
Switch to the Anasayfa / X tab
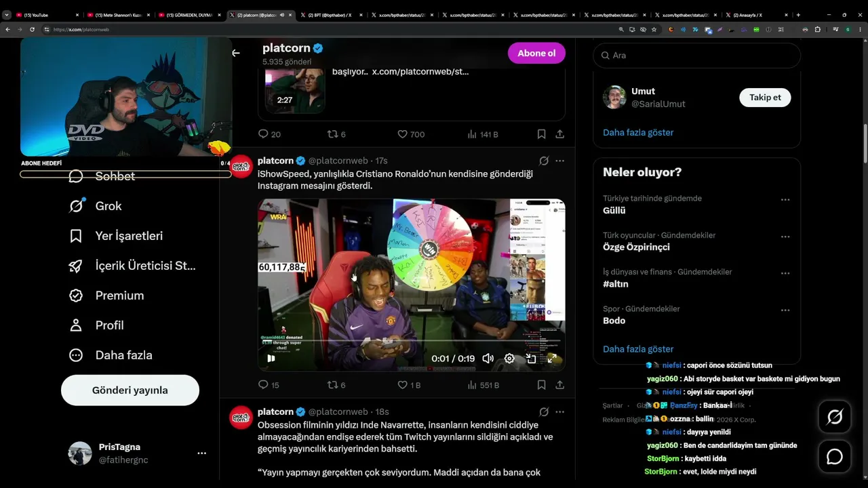tap(757, 15)
